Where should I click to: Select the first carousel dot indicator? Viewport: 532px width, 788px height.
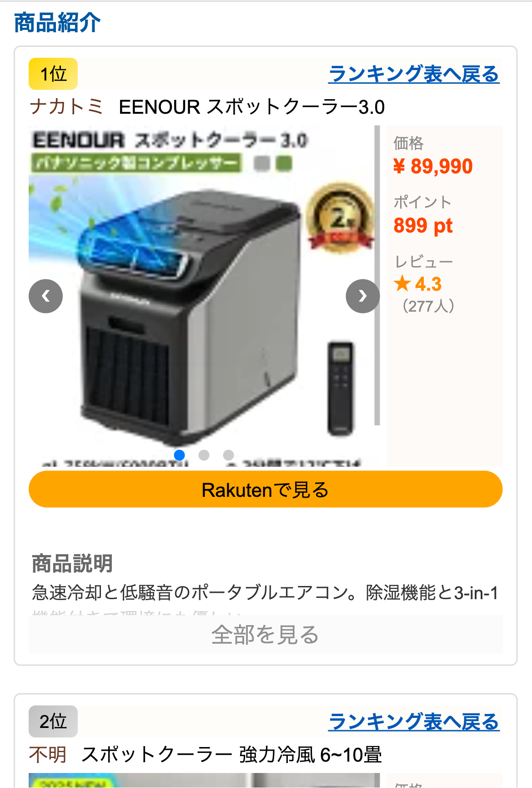point(179,455)
